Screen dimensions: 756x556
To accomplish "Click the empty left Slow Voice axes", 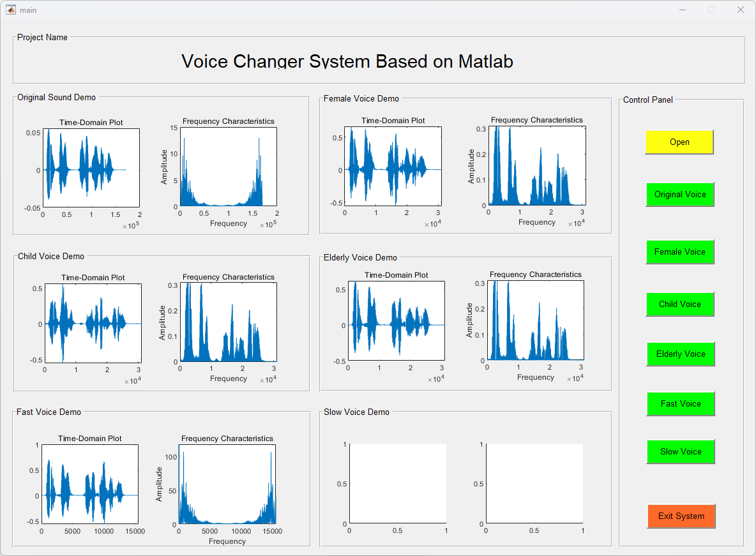I will pyautogui.click(x=398, y=483).
